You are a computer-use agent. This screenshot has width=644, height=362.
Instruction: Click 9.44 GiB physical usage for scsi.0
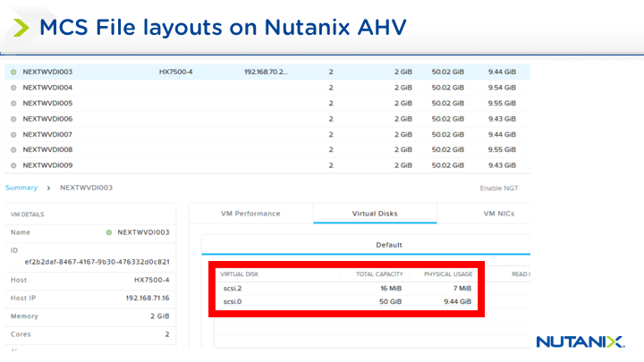point(458,302)
